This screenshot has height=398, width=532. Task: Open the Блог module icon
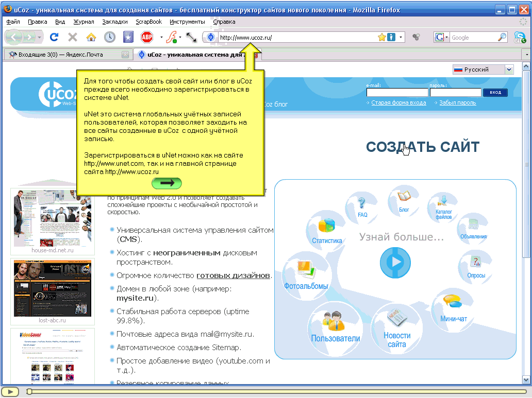[404, 201]
